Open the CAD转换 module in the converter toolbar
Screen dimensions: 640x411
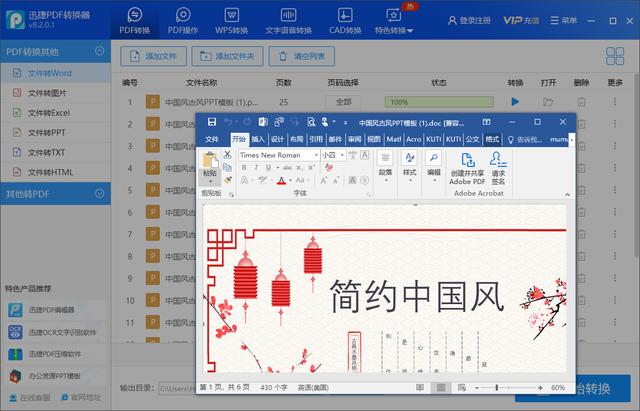point(345,20)
